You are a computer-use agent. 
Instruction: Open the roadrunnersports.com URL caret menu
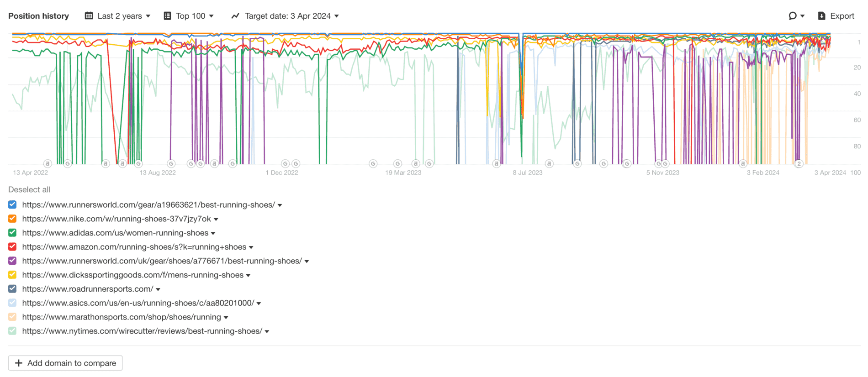click(x=158, y=289)
